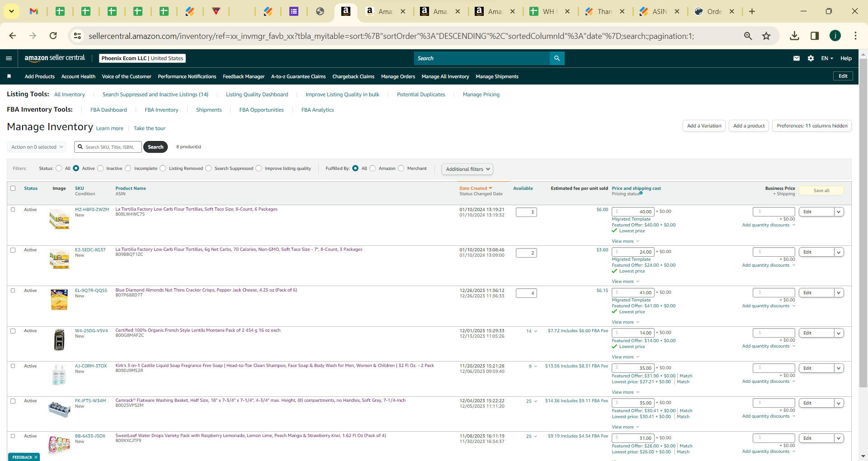This screenshot has width=868, height=461.
Task: Open Preferences: 11 columns hidden
Action: click(x=812, y=126)
